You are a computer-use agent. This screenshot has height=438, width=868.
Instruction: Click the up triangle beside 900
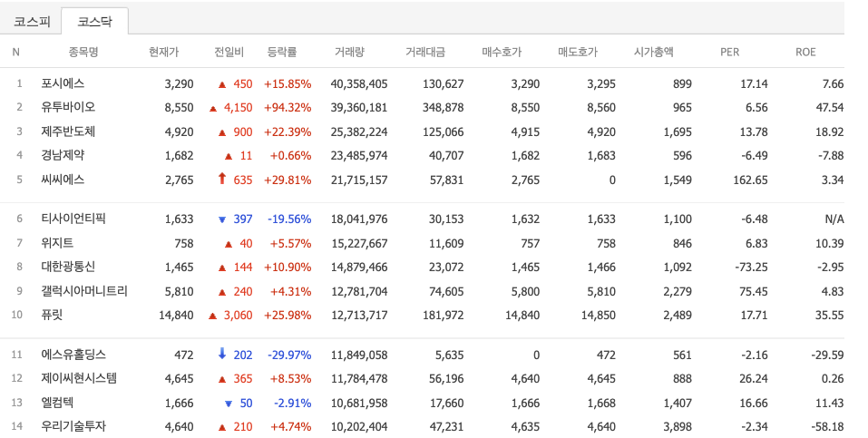(222, 133)
